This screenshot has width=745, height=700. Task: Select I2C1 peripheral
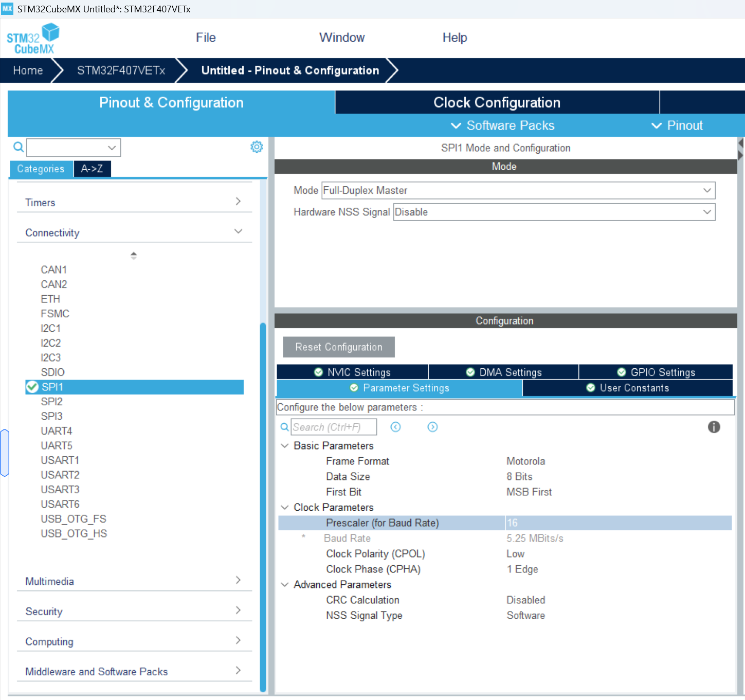[51, 328]
